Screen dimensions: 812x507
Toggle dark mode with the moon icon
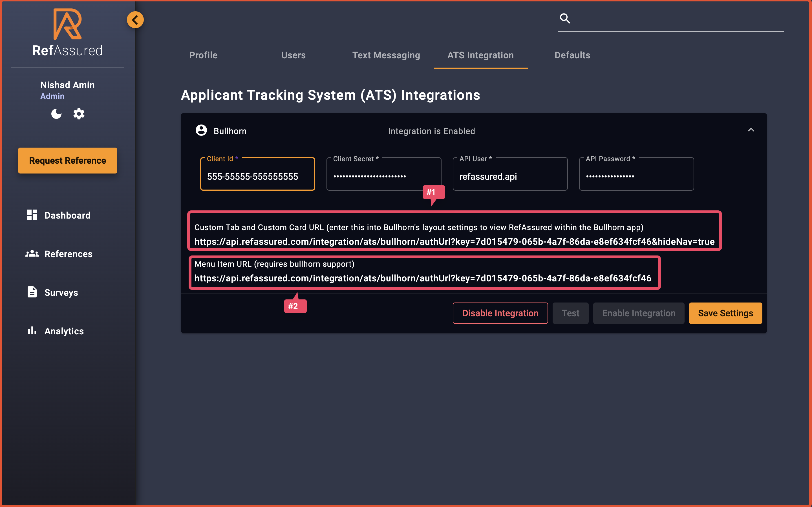tap(56, 114)
